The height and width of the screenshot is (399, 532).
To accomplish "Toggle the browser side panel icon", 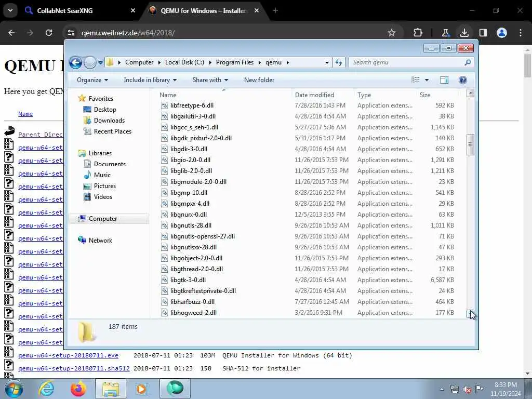I will pyautogui.click(x=483, y=33).
